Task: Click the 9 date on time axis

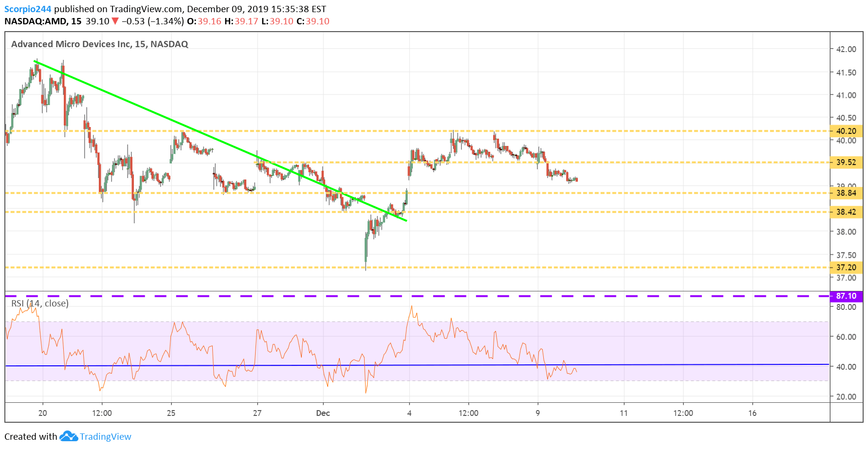Action: coord(538,413)
